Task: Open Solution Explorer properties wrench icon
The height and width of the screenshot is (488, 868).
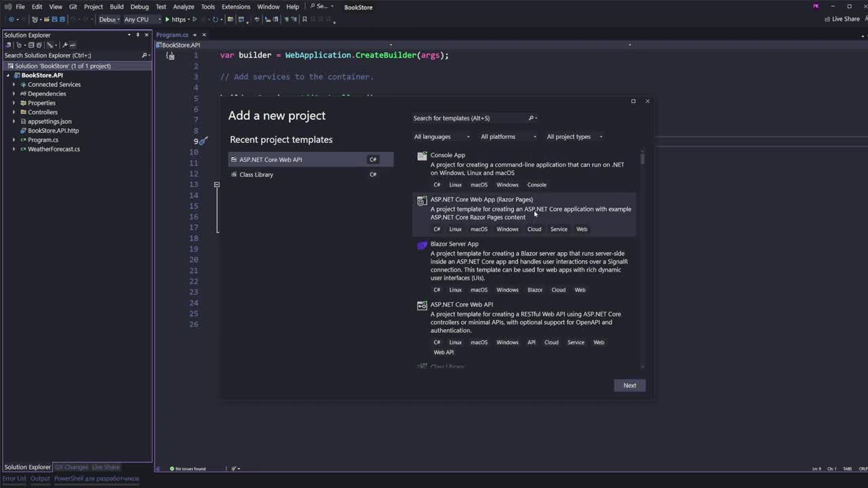Action: [x=65, y=45]
